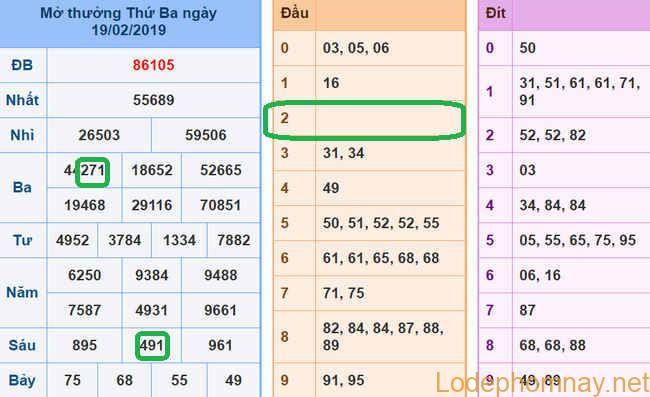
Task: Click sixth prize number 895
Action: point(85,345)
